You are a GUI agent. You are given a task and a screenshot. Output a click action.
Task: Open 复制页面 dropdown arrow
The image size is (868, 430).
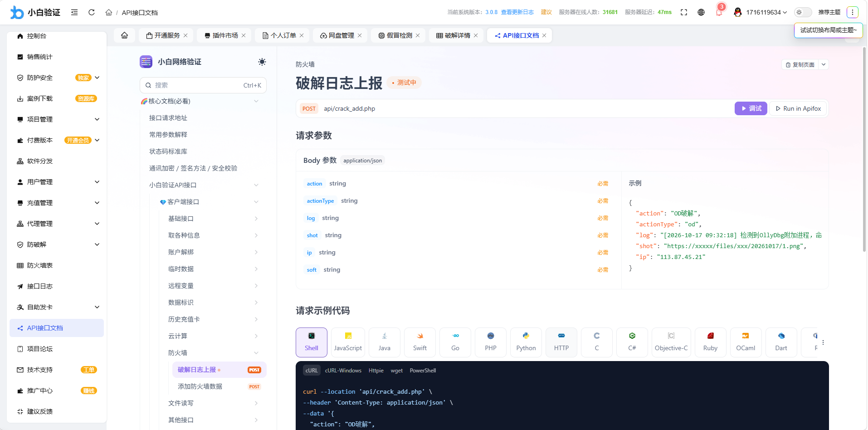tap(824, 64)
